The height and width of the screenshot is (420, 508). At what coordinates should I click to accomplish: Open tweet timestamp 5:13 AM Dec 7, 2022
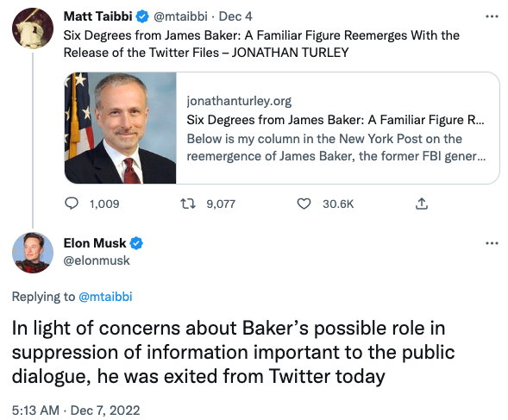[x=76, y=411]
